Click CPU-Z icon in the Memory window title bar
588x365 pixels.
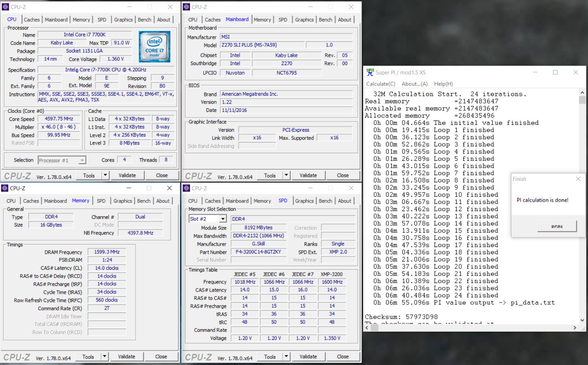click(x=5, y=188)
